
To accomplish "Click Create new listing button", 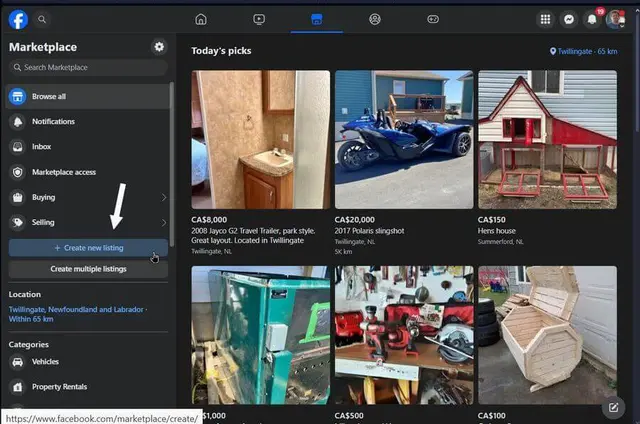I will (x=88, y=248).
